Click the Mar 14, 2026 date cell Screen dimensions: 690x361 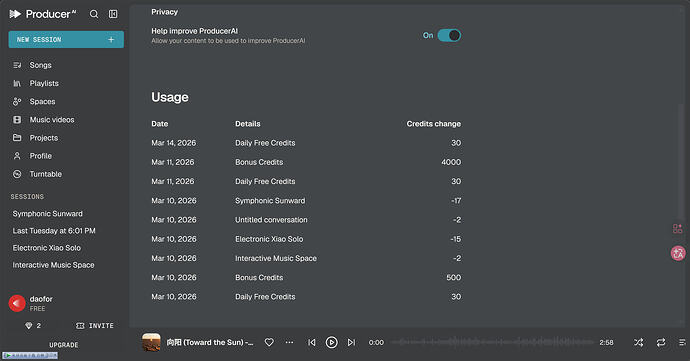pos(174,143)
